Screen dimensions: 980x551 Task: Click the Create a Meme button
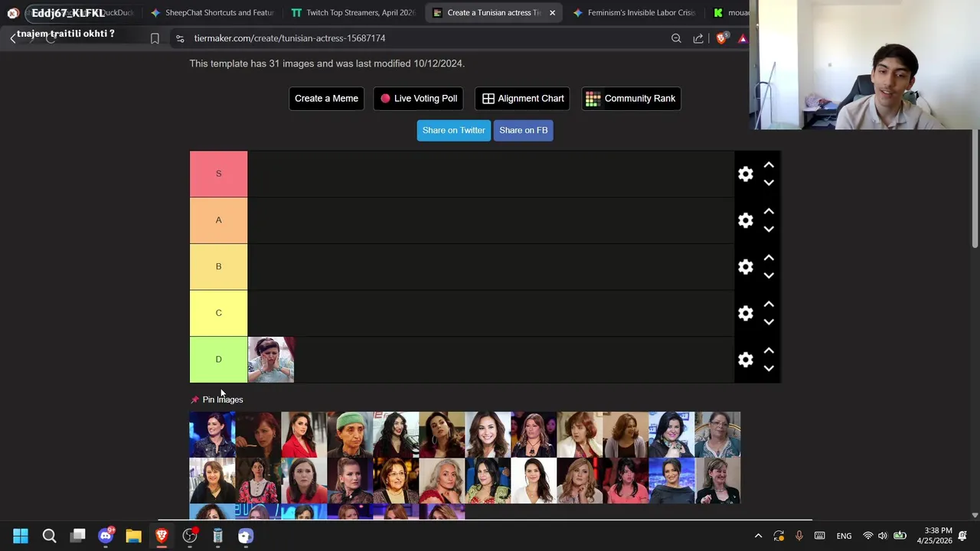pyautogui.click(x=326, y=98)
